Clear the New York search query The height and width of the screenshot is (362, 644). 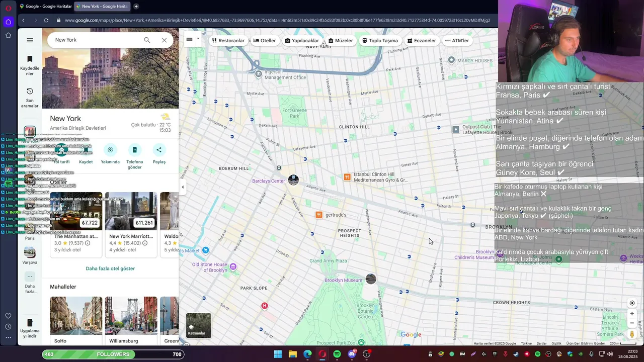(164, 40)
